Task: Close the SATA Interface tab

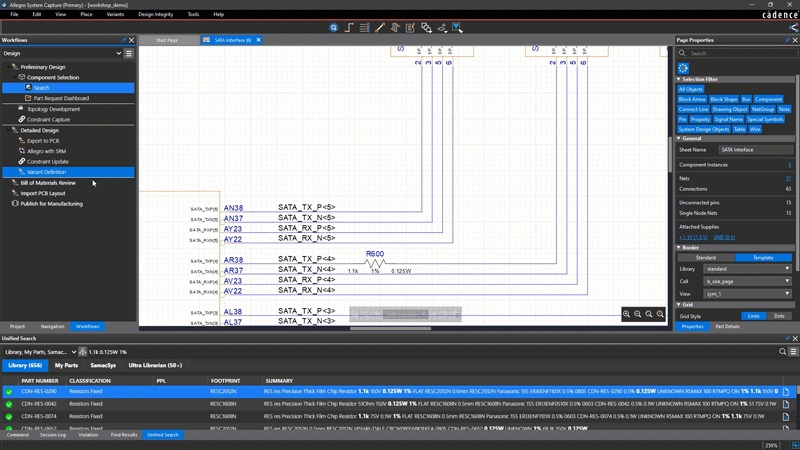Action: [x=258, y=40]
